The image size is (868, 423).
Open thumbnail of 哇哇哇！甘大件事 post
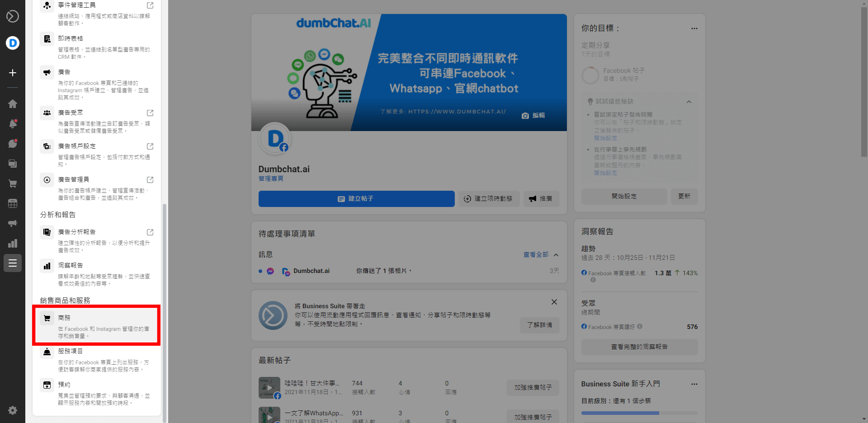point(269,388)
